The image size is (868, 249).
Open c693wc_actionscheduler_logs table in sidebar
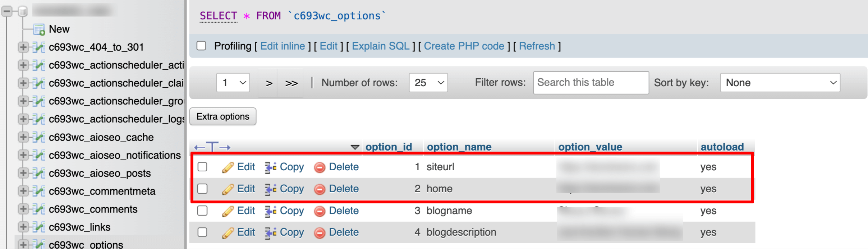[x=116, y=119]
